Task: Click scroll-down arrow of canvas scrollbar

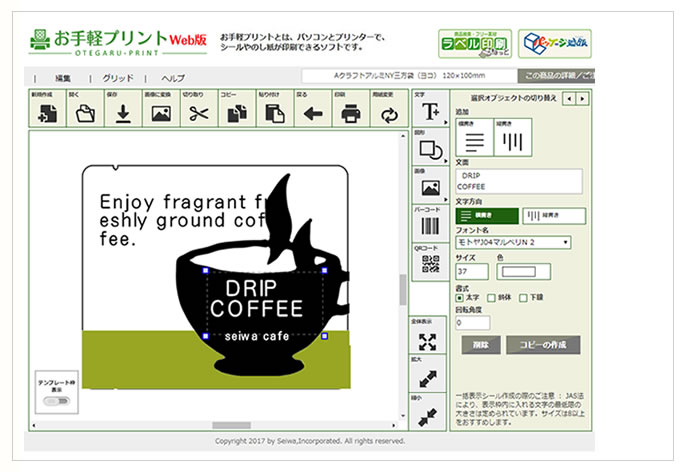Action: point(403,416)
